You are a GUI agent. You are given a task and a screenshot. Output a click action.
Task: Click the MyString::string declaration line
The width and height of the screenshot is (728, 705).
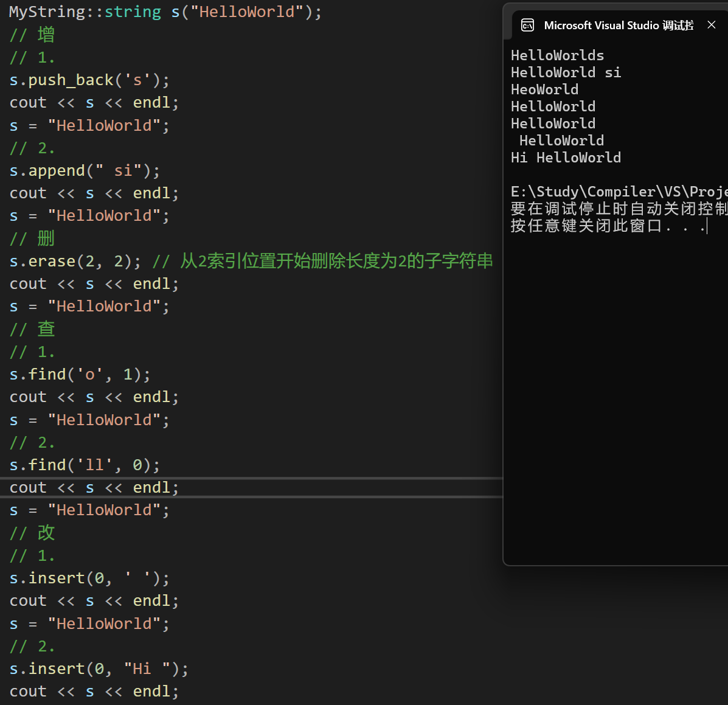165,12
